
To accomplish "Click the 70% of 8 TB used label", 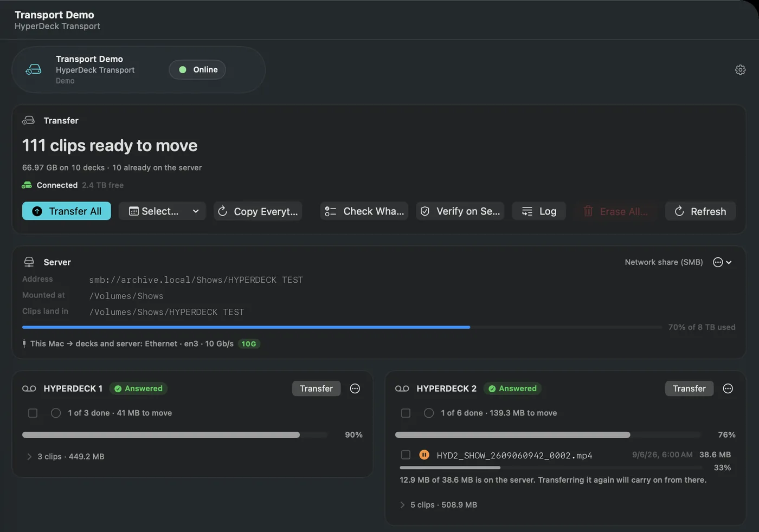I will (702, 327).
